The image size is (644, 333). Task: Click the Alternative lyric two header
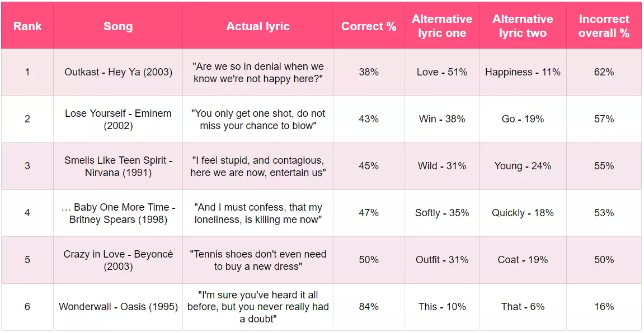[x=523, y=26]
